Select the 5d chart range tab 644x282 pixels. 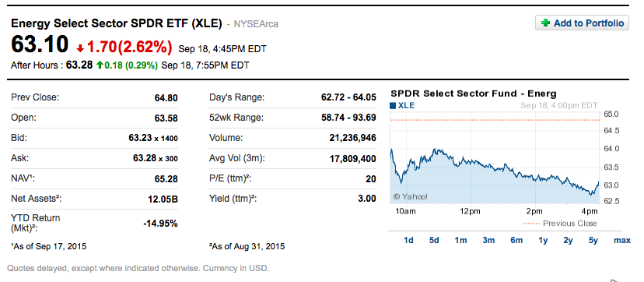tap(434, 241)
